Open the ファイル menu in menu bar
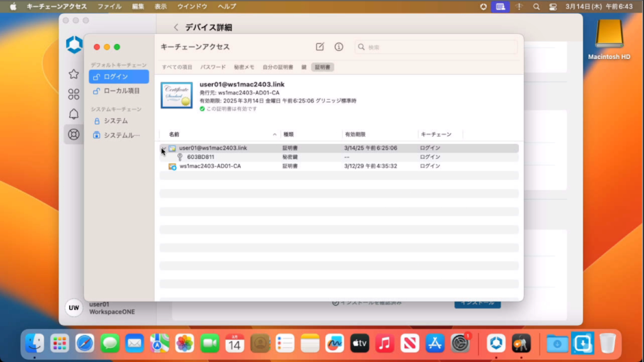644x362 pixels. point(109,6)
